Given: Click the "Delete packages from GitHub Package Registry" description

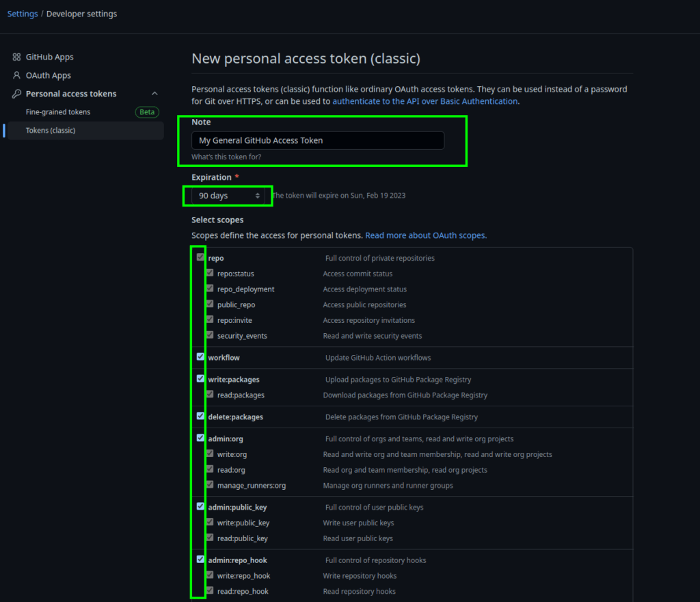Looking at the screenshot, I should [401, 417].
